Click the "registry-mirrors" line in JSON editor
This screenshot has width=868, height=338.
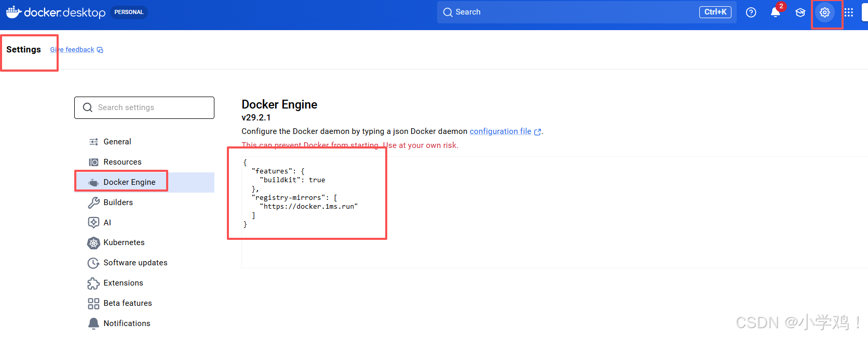[294, 198]
